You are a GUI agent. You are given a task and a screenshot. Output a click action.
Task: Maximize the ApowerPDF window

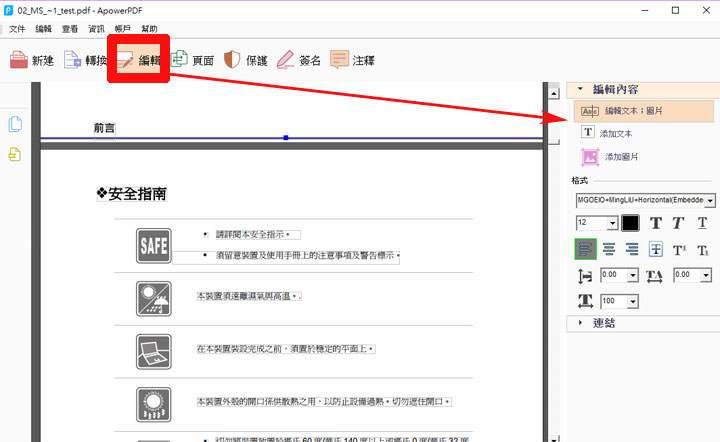click(x=675, y=10)
